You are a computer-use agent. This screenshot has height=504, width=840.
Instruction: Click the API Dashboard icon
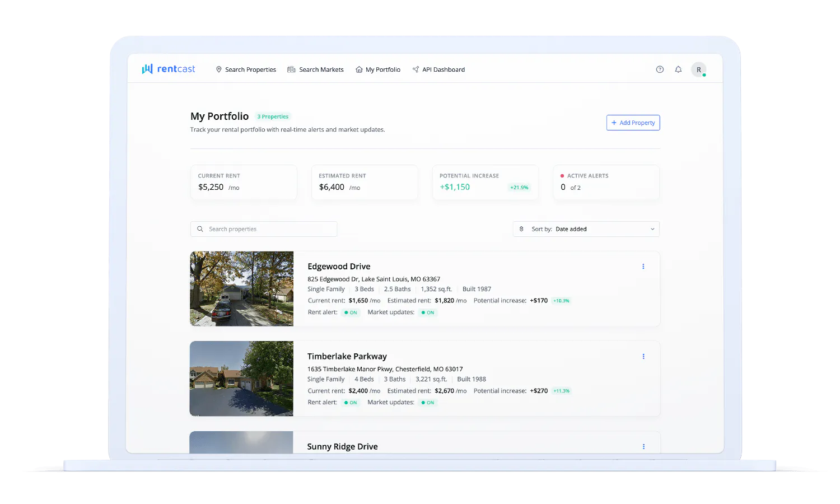416,69
